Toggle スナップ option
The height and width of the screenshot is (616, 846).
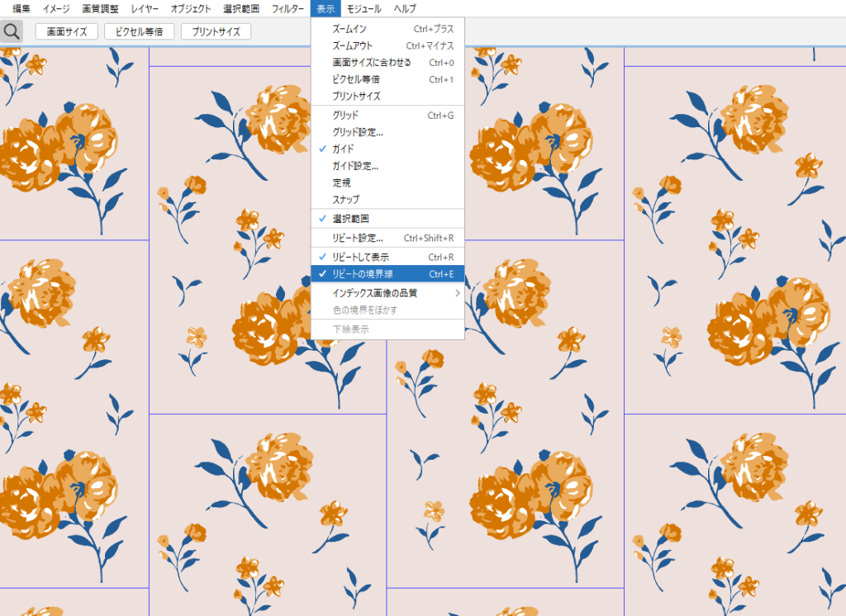[x=387, y=200]
